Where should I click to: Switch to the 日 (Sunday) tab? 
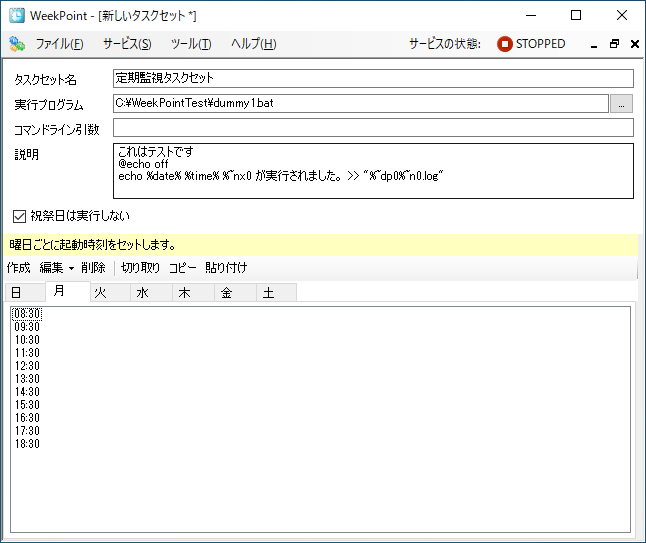25,293
